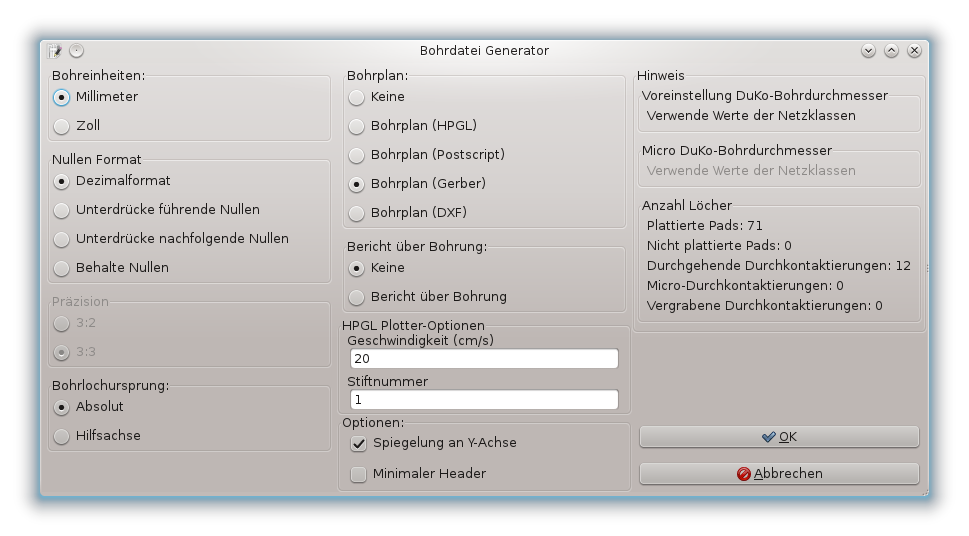Toggle Spiegelung an Y-Achse checkbox

tap(433, 443)
